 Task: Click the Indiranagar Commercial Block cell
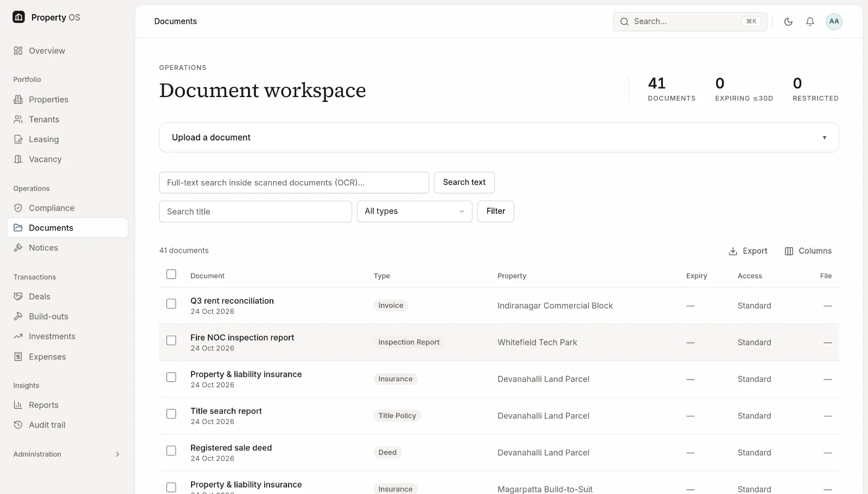(x=555, y=305)
